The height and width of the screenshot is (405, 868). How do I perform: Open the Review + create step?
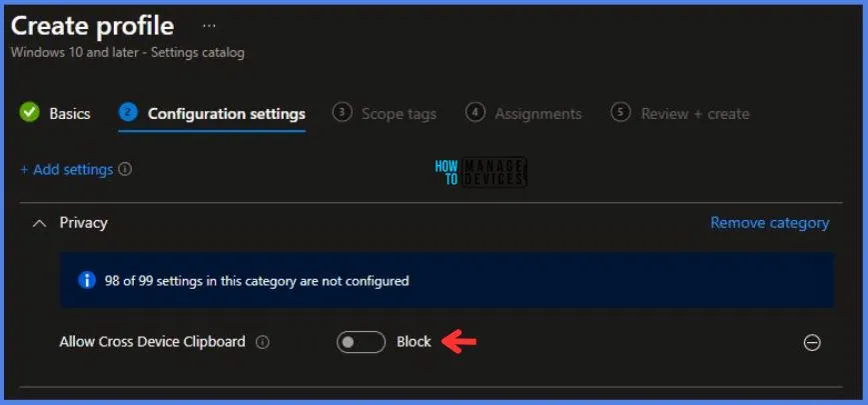[x=680, y=114]
